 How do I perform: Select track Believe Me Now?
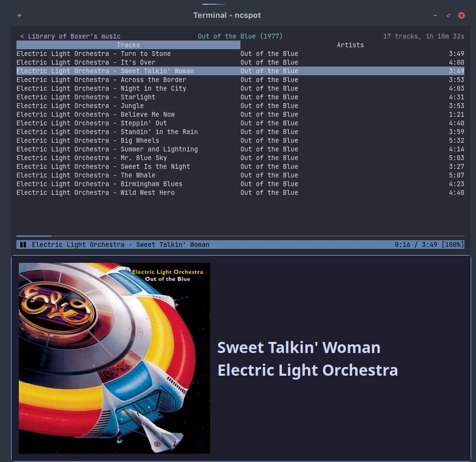[240, 114]
